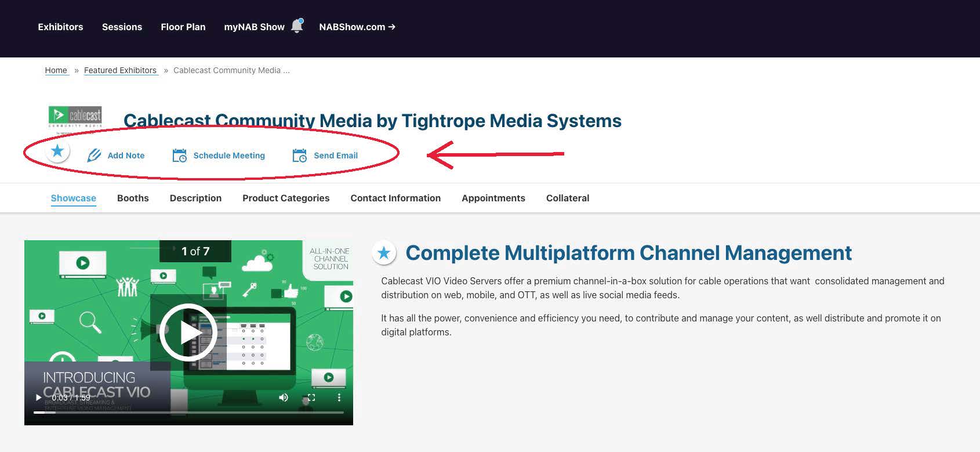Select the Showcase tab
Image resolution: width=980 pixels, height=452 pixels.
(x=74, y=198)
